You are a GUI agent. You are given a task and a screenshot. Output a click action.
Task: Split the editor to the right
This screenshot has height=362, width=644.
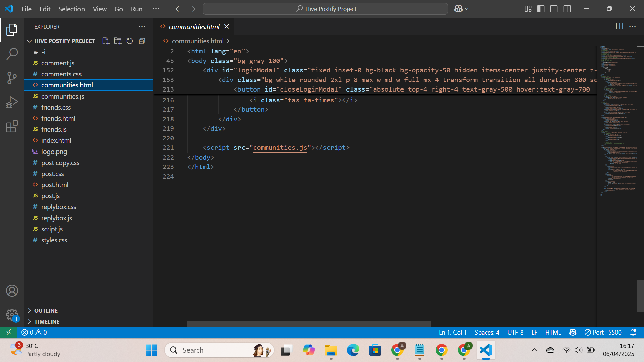620,26
